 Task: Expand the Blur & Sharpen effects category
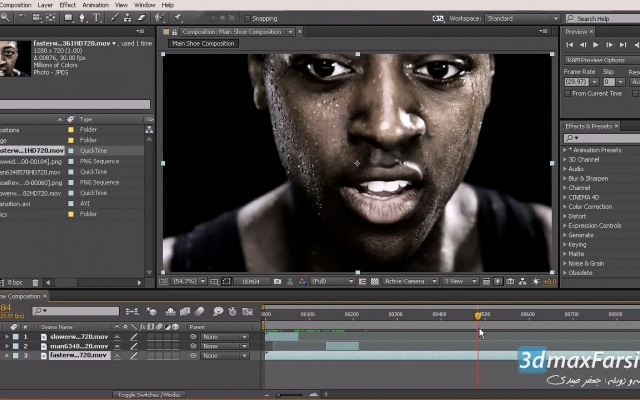(x=565, y=178)
